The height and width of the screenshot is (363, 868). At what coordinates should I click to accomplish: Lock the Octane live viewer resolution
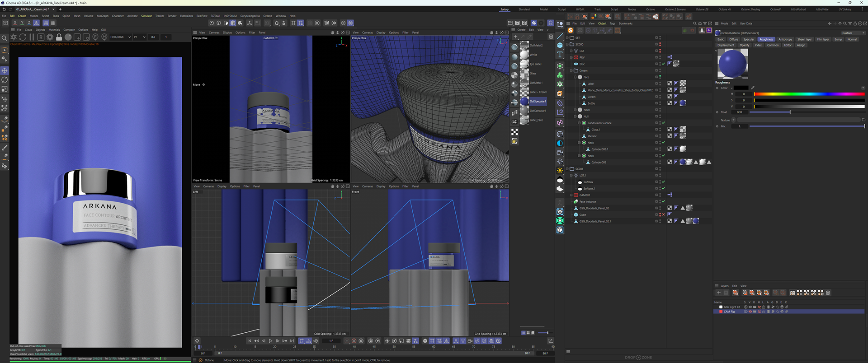point(59,37)
